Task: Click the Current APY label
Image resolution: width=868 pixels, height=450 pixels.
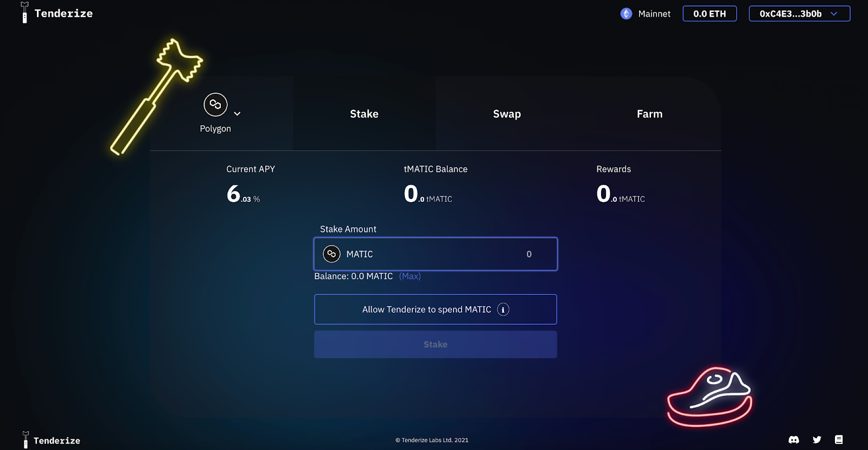Action: 251,169
